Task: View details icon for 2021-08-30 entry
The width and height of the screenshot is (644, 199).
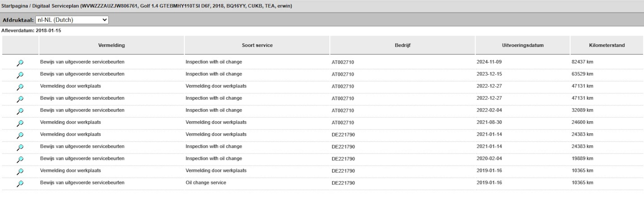Action: [20, 123]
